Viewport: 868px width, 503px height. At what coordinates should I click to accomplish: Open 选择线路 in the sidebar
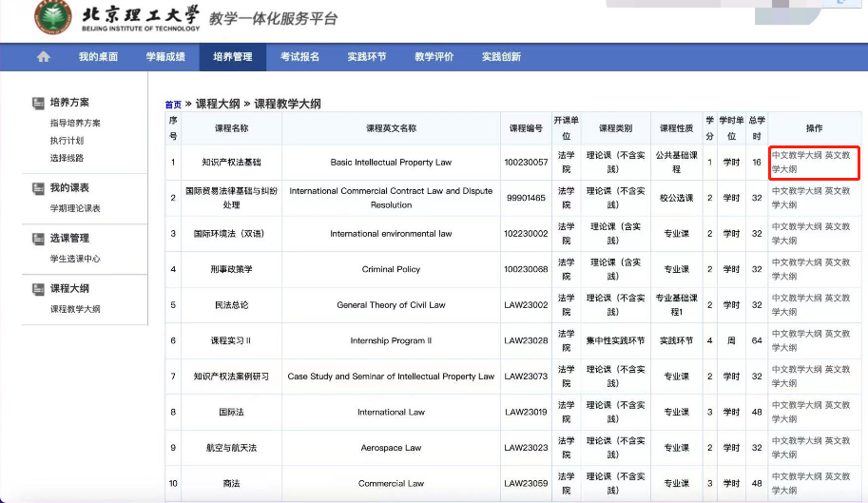(x=67, y=158)
